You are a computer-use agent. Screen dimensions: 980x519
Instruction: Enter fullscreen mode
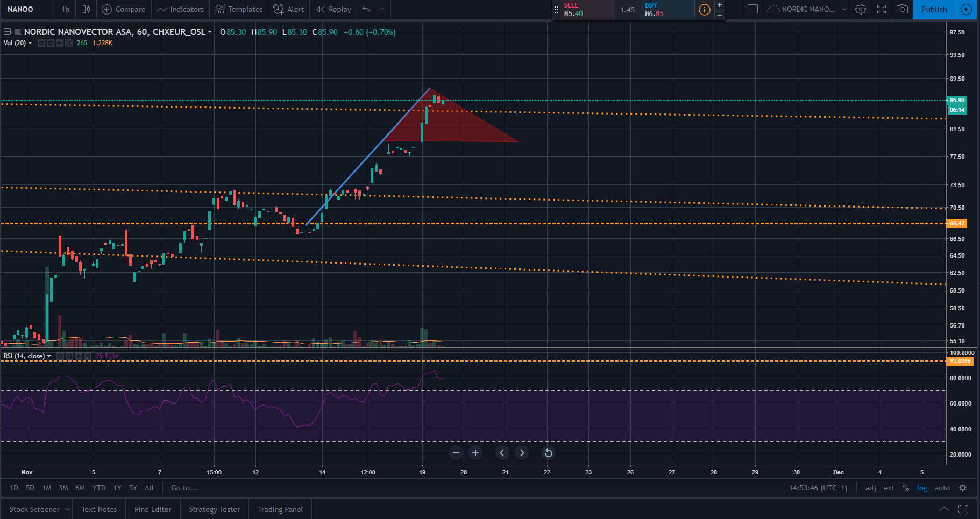coord(882,9)
